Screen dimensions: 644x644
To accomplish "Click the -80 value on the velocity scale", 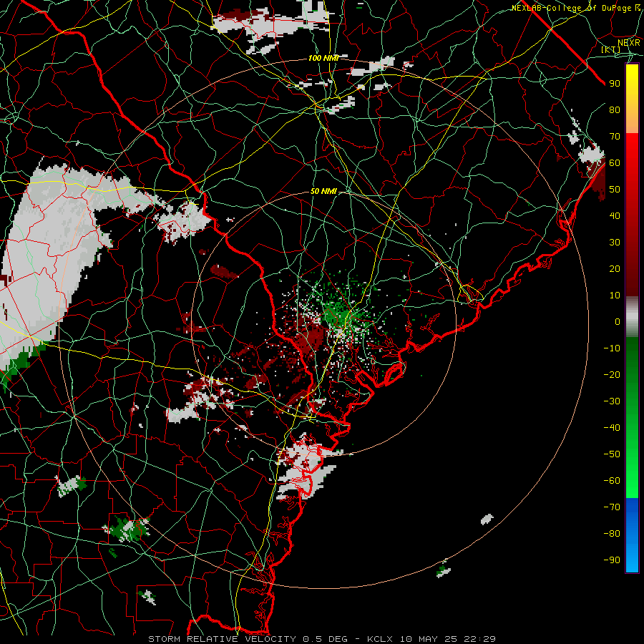I will 612,534.
